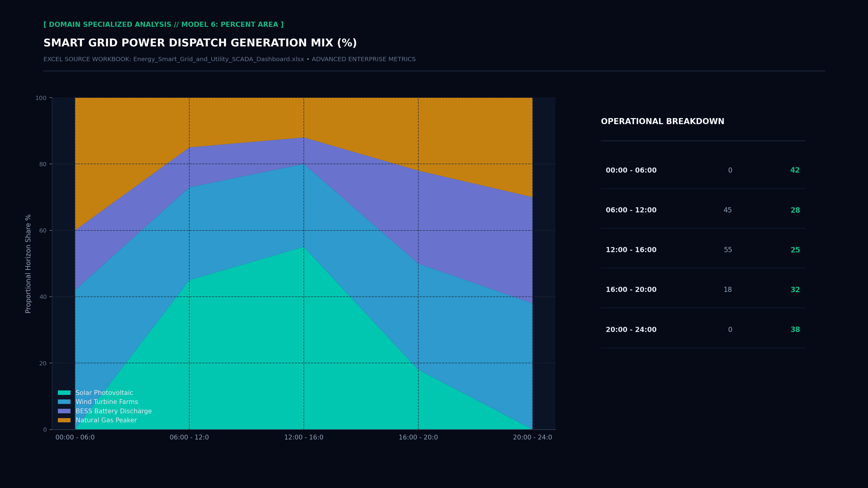Click the 12:00 - 16:0 x-axis label
The image size is (868, 488).
(303, 437)
